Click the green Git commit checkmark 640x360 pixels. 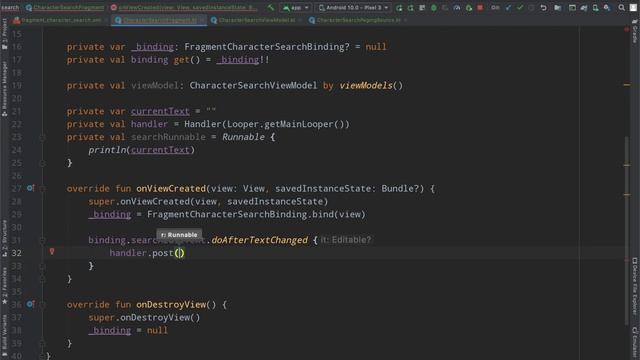520,8
